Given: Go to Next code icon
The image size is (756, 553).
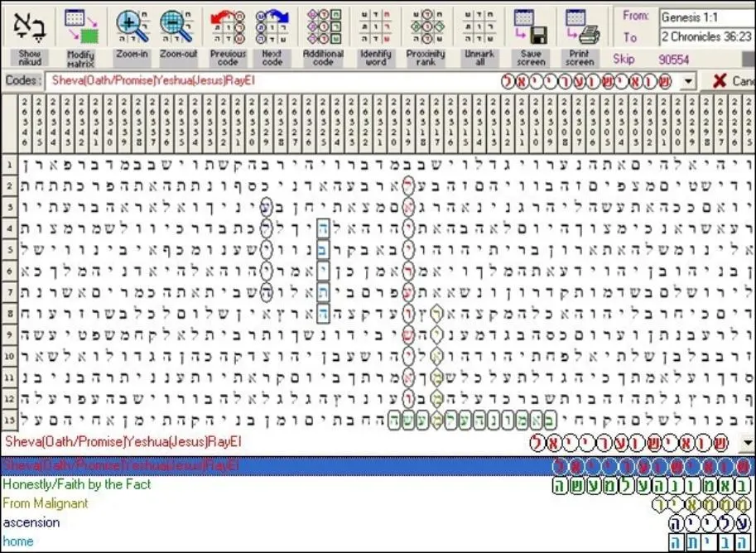Looking at the screenshot, I should tap(272, 26).
